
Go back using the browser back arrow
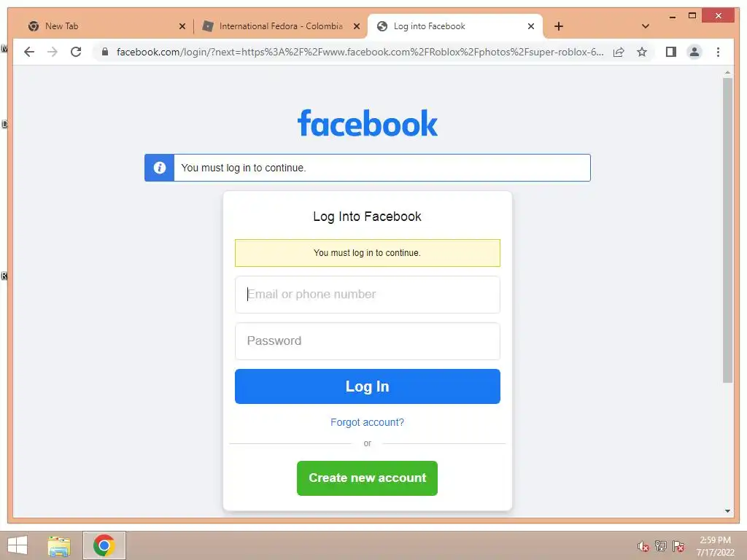tap(29, 52)
